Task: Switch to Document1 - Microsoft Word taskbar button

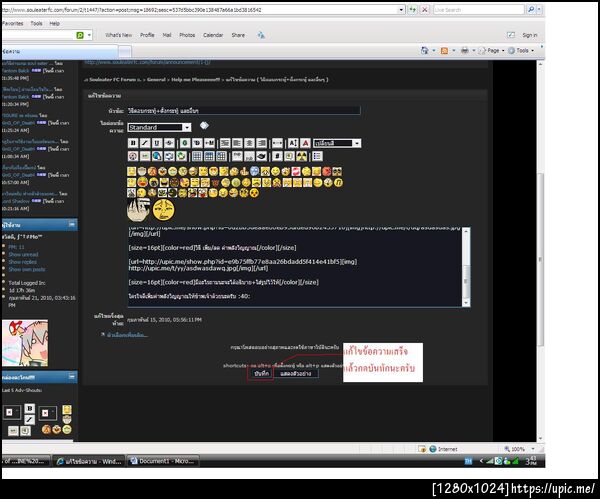Action: coord(163,461)
